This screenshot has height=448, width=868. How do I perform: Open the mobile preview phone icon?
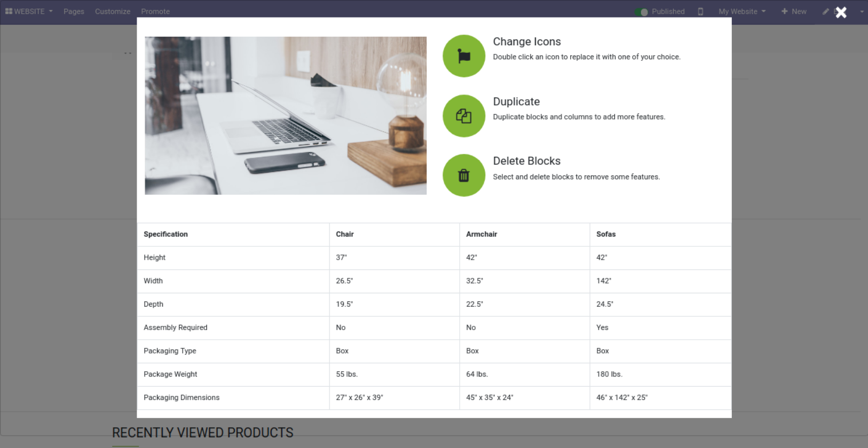[x=700, y=12]
